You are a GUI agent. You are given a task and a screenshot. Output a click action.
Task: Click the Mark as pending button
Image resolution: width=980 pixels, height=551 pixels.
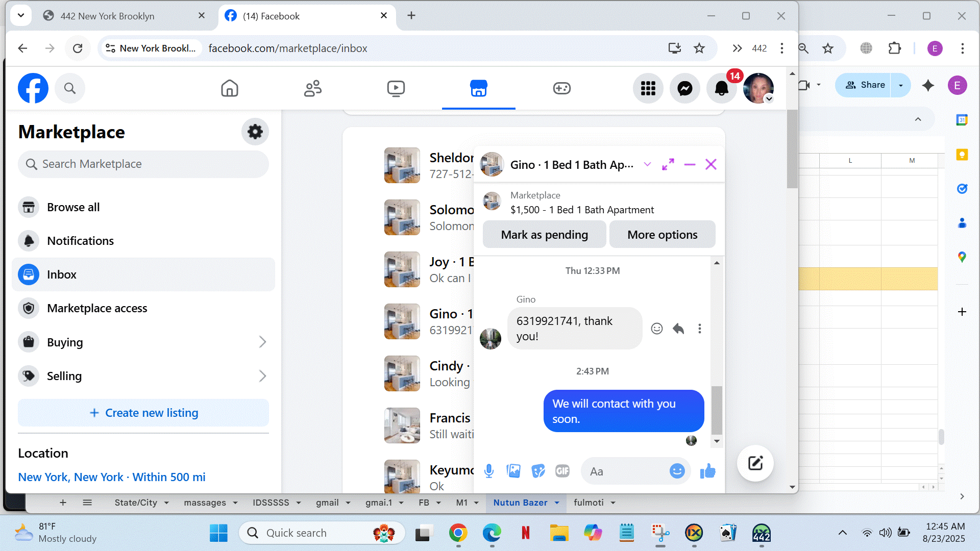click(544, 235)
